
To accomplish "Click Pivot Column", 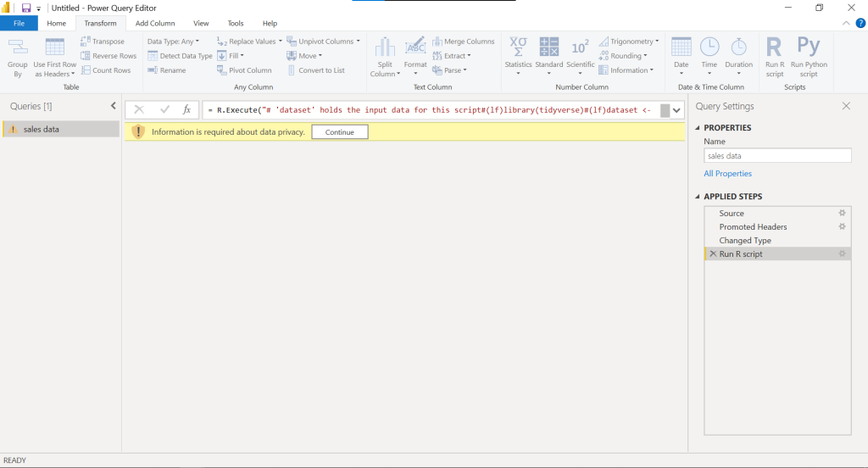I will coord(244,70).
